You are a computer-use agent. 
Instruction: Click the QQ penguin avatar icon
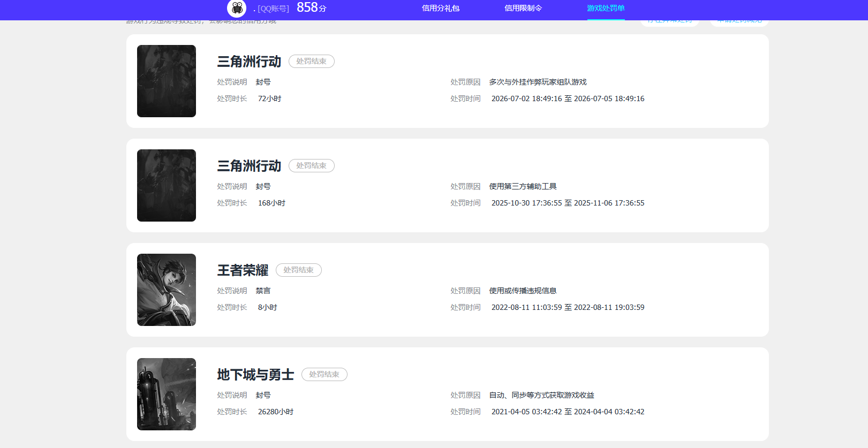pyautogui.click(x=237, y=8)
